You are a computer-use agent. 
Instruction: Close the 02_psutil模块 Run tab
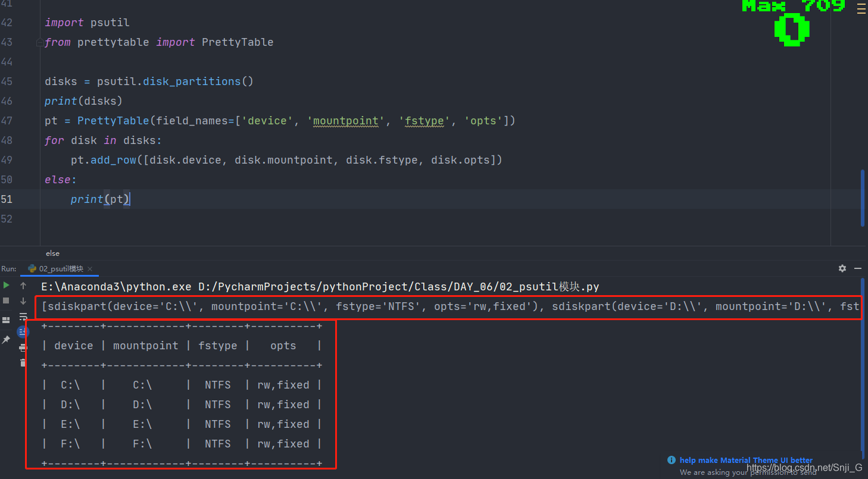coord(90,269)
